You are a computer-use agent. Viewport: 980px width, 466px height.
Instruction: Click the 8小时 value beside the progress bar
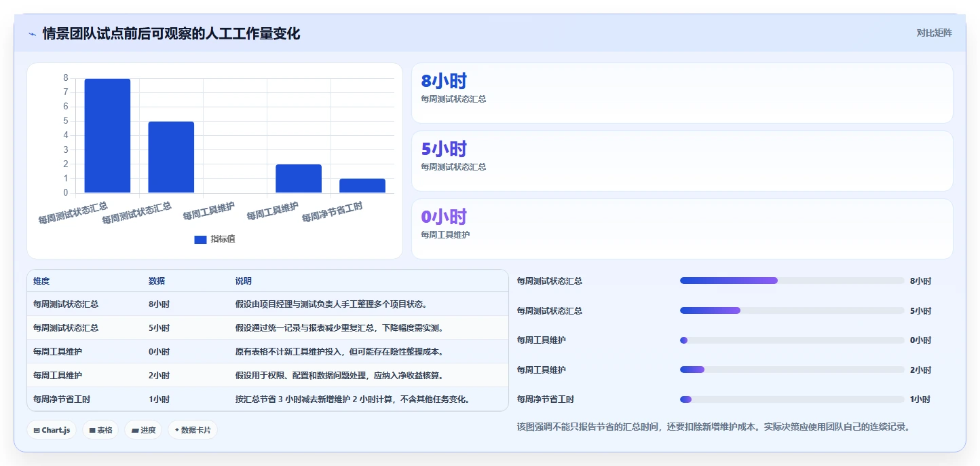921,281
